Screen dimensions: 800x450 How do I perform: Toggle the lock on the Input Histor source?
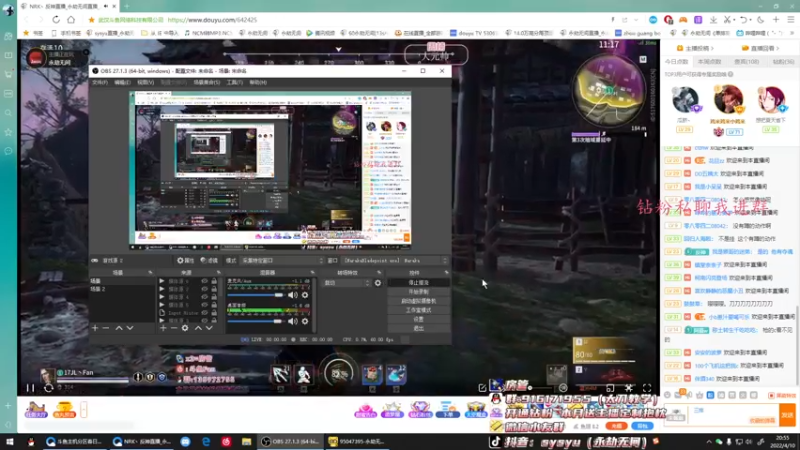pyautogui.click(x=214, y=313)
